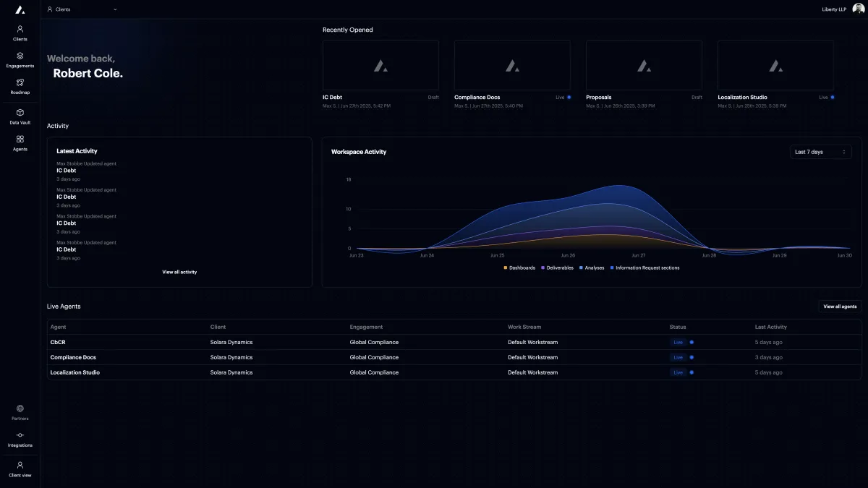The height and width of the screenshot is (488, 868).
Task: Select the Roadmap icon in the sidebar
Action: (20, 87)
